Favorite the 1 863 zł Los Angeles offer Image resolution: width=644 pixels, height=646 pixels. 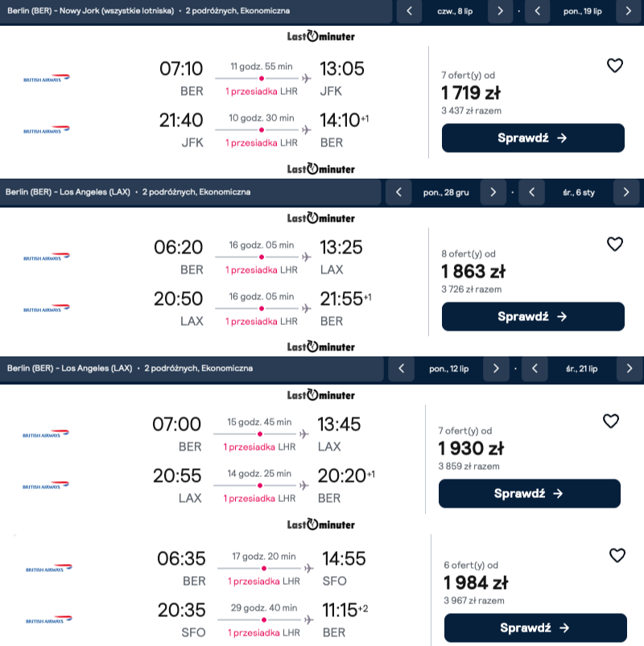[x=615, y=245]
